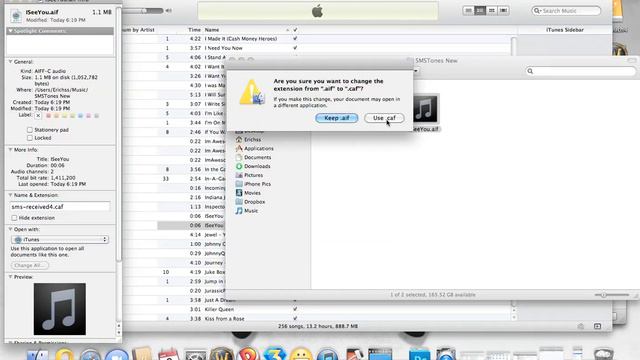
Task: Select the highlighted ISeeYou song row
Action: 191,225
